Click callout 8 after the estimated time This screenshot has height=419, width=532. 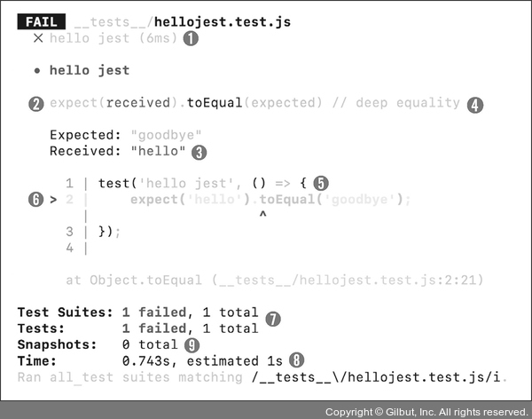(296, 360)
